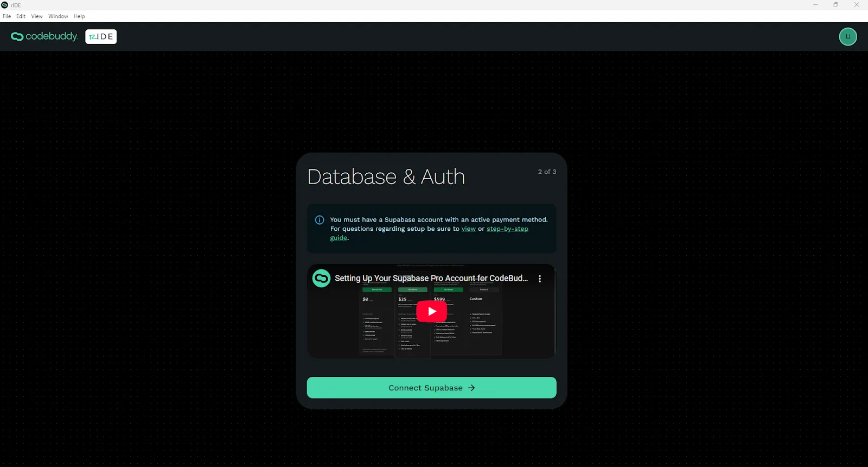
Task: Click the Connect Supabase button
Action: tap(432, 388)
